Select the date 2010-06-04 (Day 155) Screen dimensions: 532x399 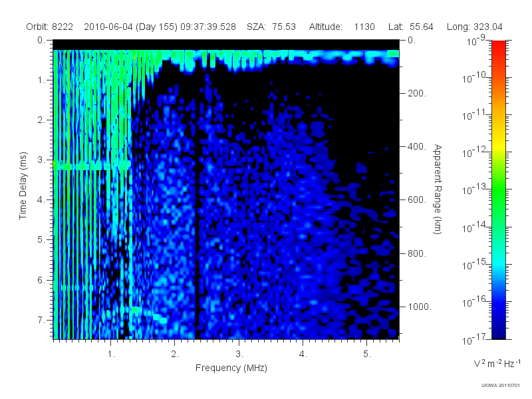click(130, 27)
